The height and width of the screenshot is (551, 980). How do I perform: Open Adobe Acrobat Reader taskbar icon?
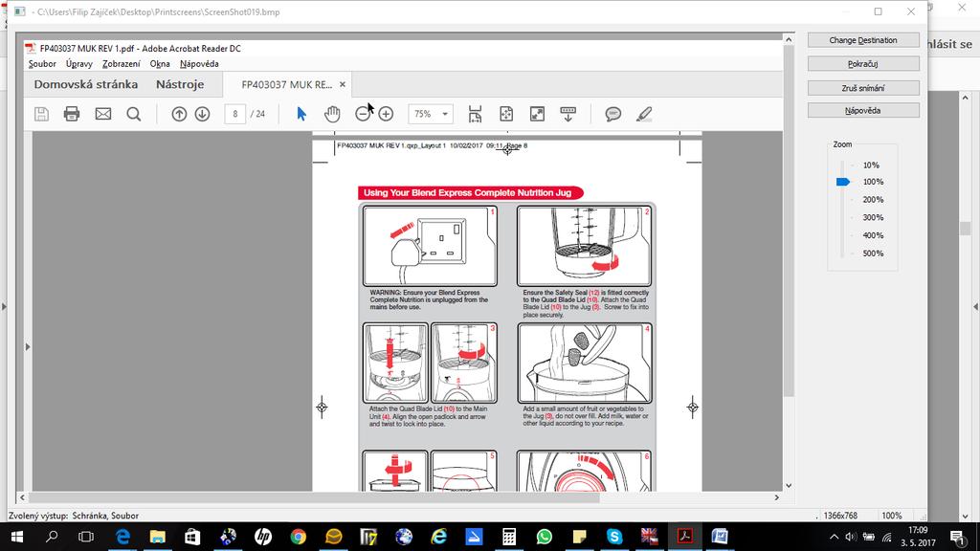[685, 537]
